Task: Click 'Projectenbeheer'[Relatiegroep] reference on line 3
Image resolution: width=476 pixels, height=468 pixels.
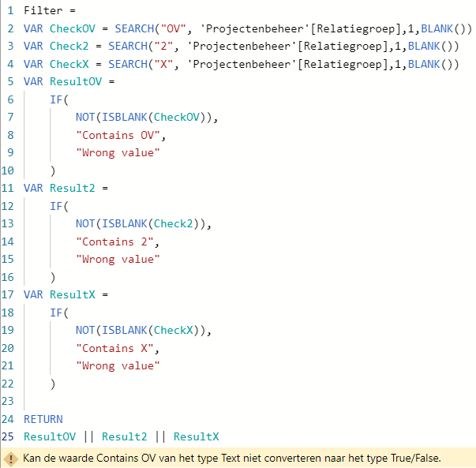Action: (x=287, y=46)
